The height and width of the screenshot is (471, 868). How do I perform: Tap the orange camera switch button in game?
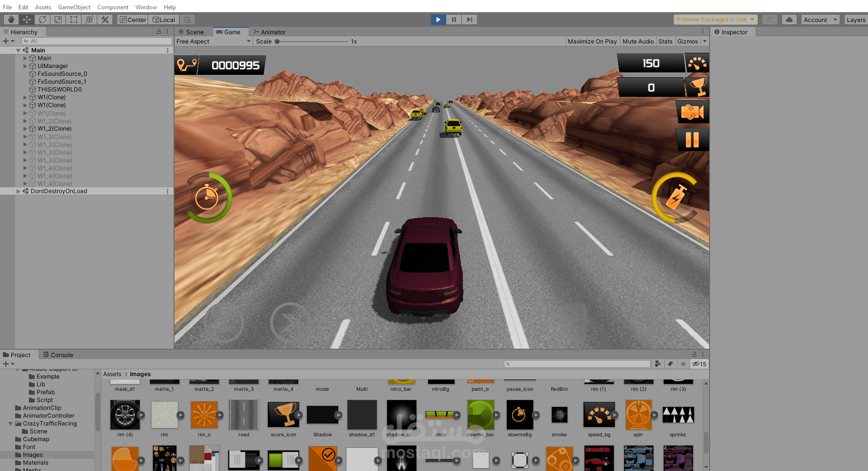[x=692, y=112]
